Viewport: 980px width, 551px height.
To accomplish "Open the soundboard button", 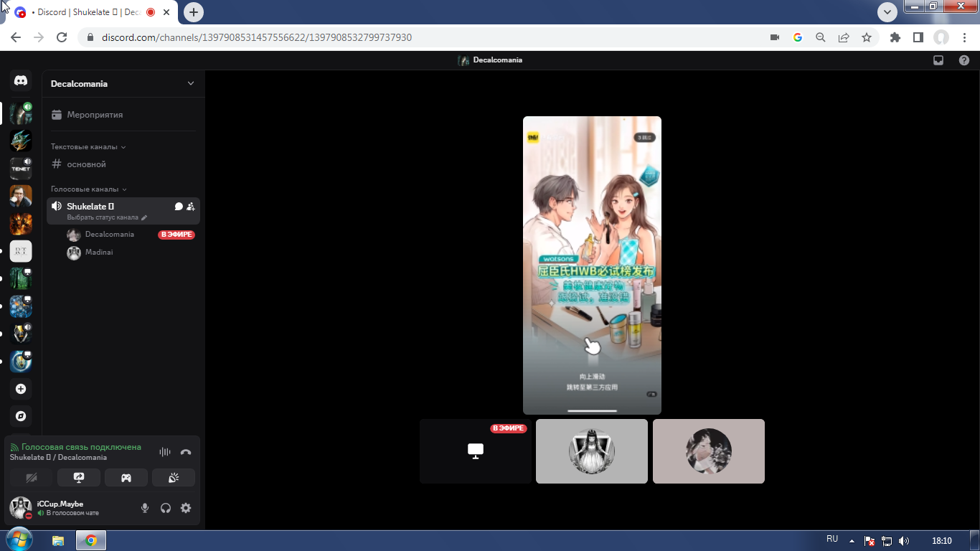I will [x=174, y=478].
